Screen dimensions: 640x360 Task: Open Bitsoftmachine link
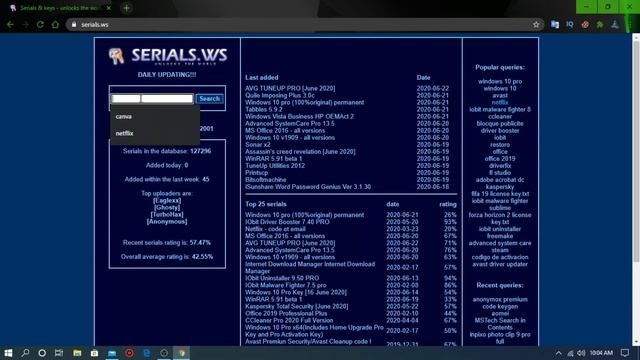(x=265, y=180)
